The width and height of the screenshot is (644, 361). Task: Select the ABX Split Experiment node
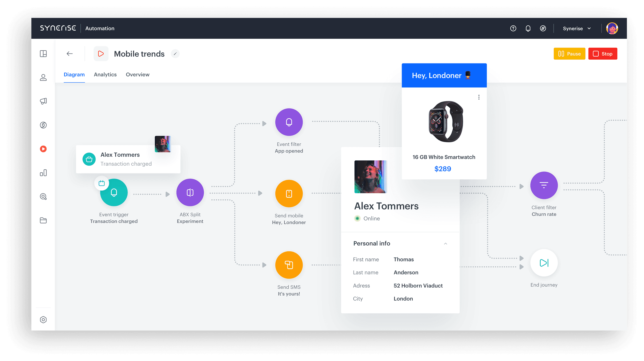[x=190, y=192]
